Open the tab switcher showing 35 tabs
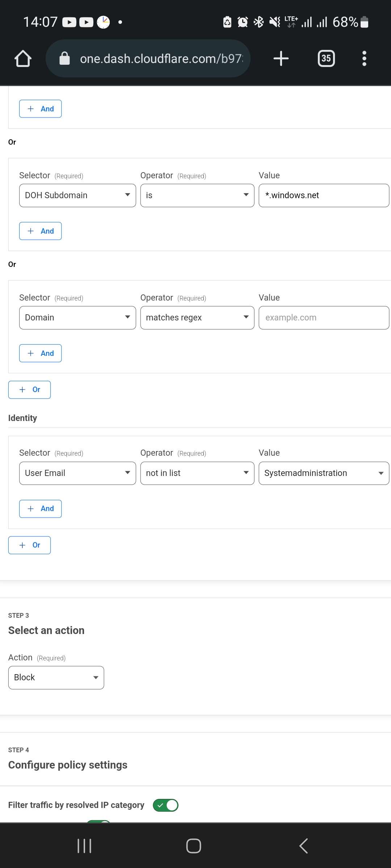391x868 pixels. coord(326,59)
